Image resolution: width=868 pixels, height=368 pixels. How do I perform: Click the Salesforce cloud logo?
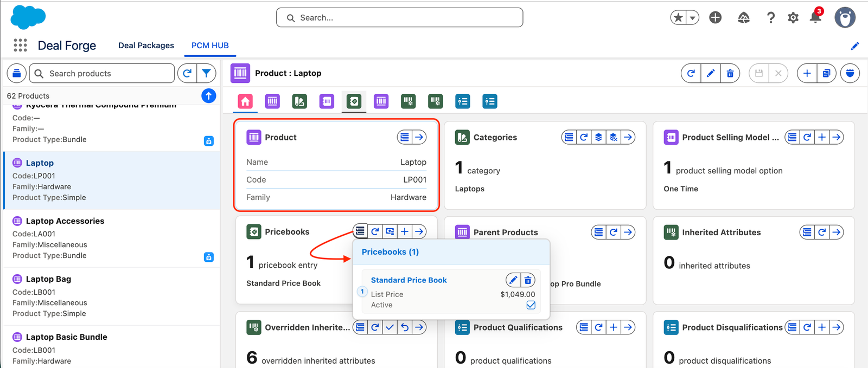coord(28,17)
